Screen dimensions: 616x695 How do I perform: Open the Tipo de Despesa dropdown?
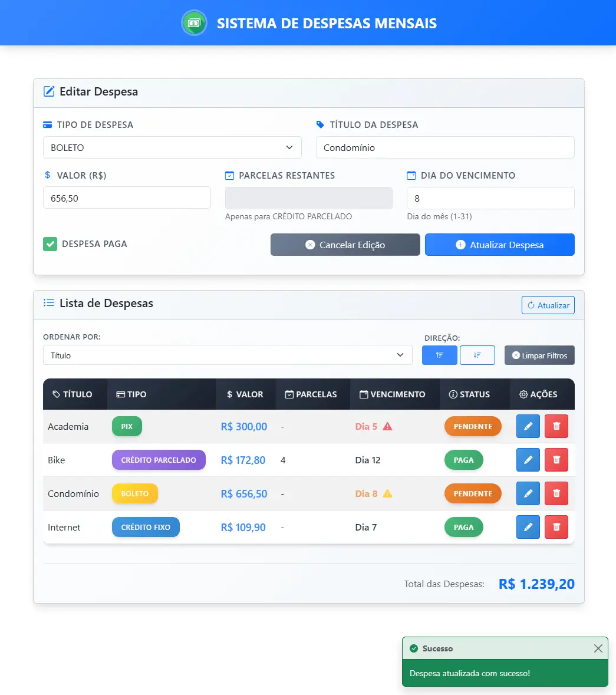[172, 147]
